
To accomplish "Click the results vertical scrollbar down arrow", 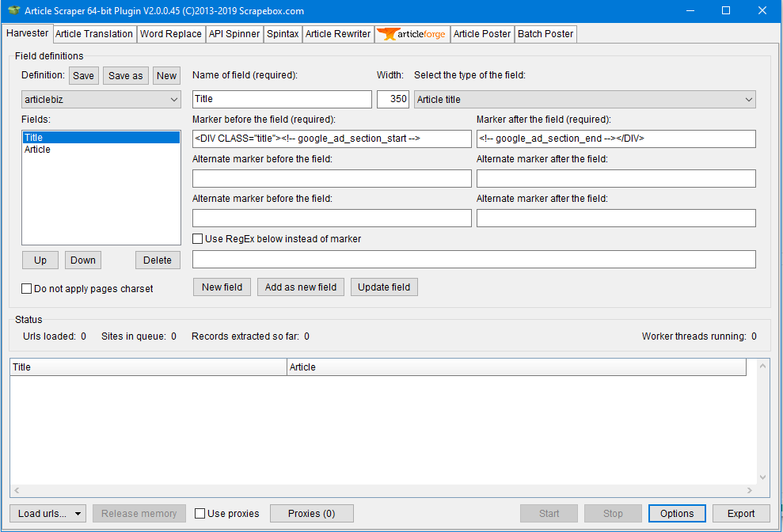I will [762, 477].
